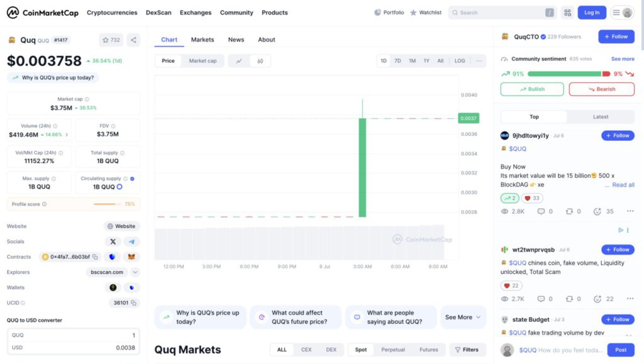Switch chart to Price view

[168, 61]
